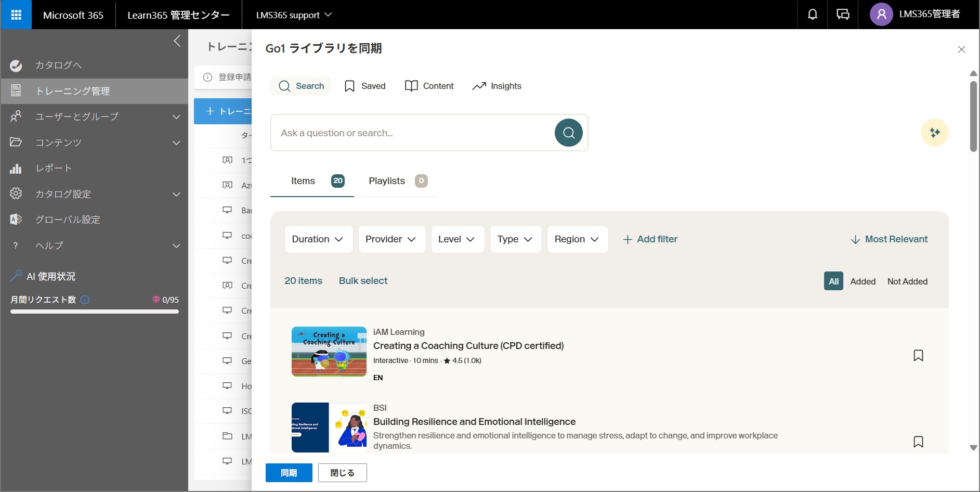
Task: Open the Duration filter dropdown
Action: point(319,239)
